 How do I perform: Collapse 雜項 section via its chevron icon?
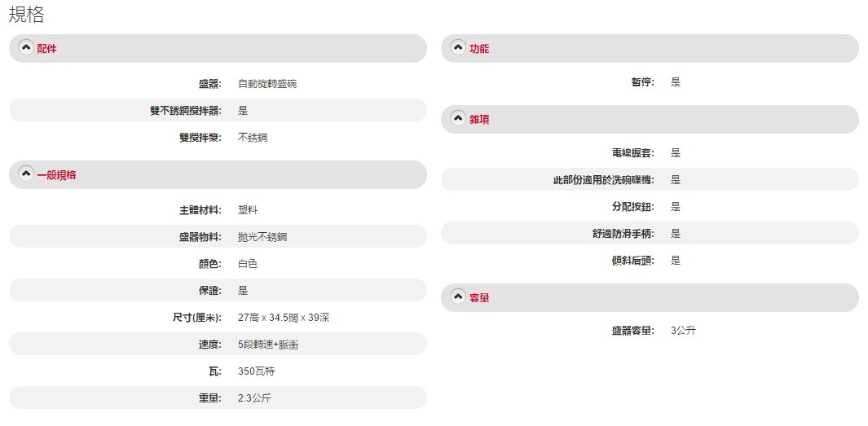(457, 119)
